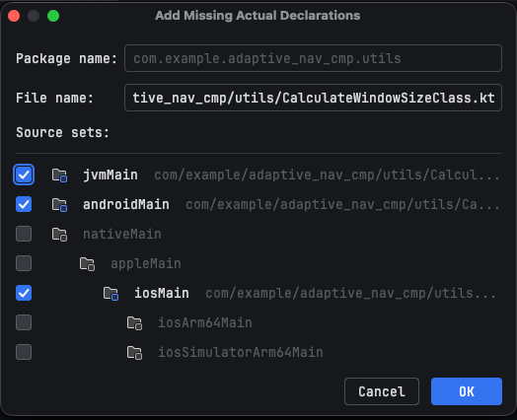517x420 pixels.
Task: Check the appleMain checkbox
Action: [24, 263]
